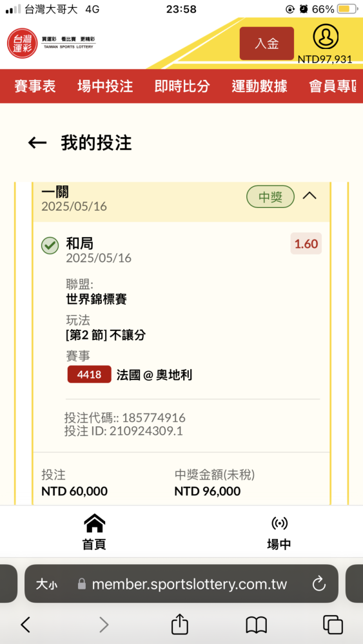Tap the 首頁 home icon
Viewport: 363px width, 644px height.
pos(95,523)
